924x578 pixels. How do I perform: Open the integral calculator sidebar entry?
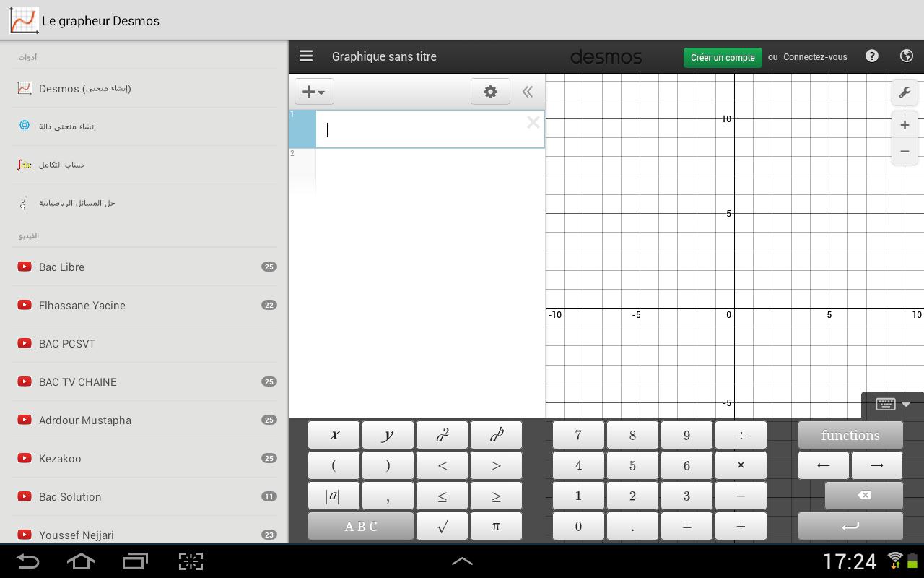pyautogui.click(x=144, y=165)
